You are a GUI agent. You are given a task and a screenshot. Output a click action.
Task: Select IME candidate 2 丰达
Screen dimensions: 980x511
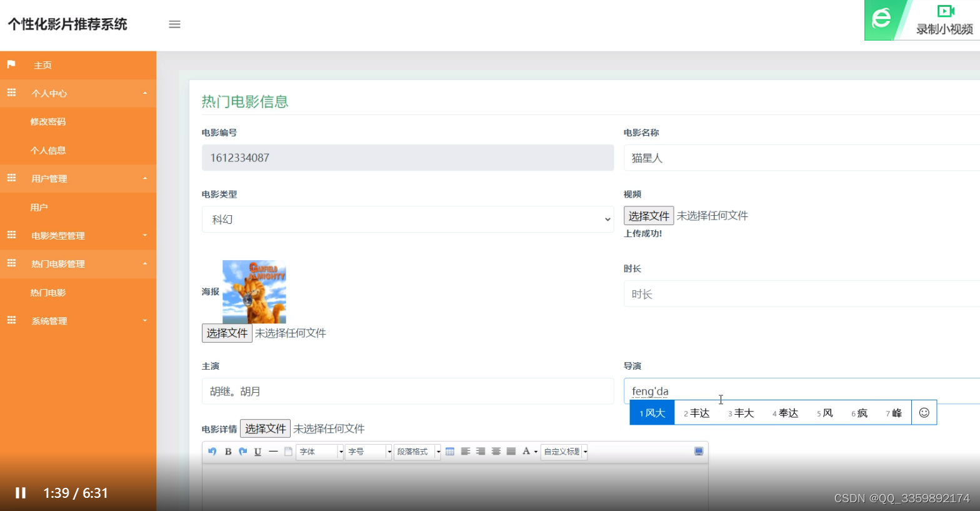coord(697,413)
